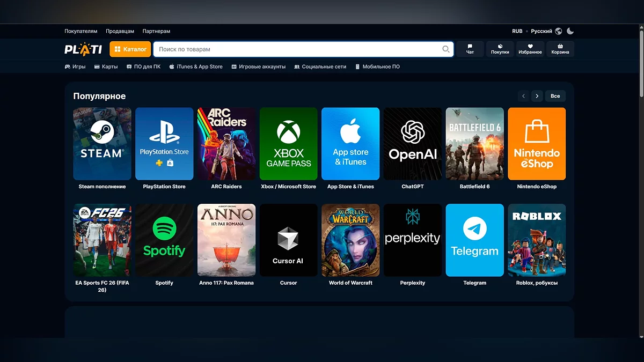Screen dimensions: 644x362
Task: Open the PlayStation Store tile
Action: tap(164, 144)
